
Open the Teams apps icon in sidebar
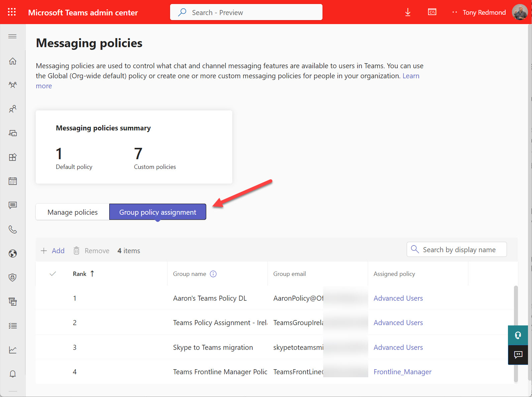point(13,157)
